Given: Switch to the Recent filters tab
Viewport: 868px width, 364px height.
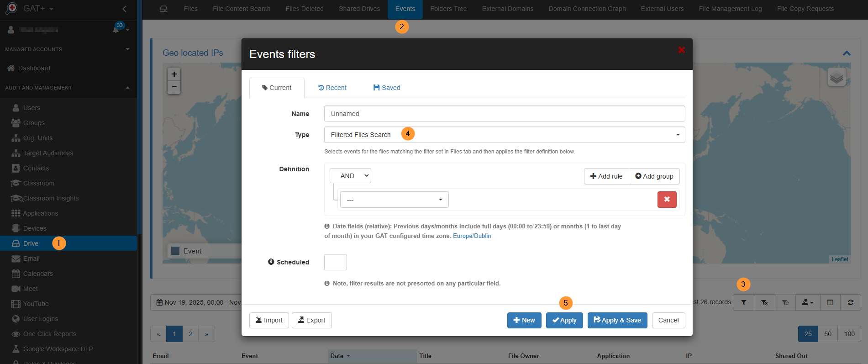Looking at the screenshot, I should tap(332, 88).
